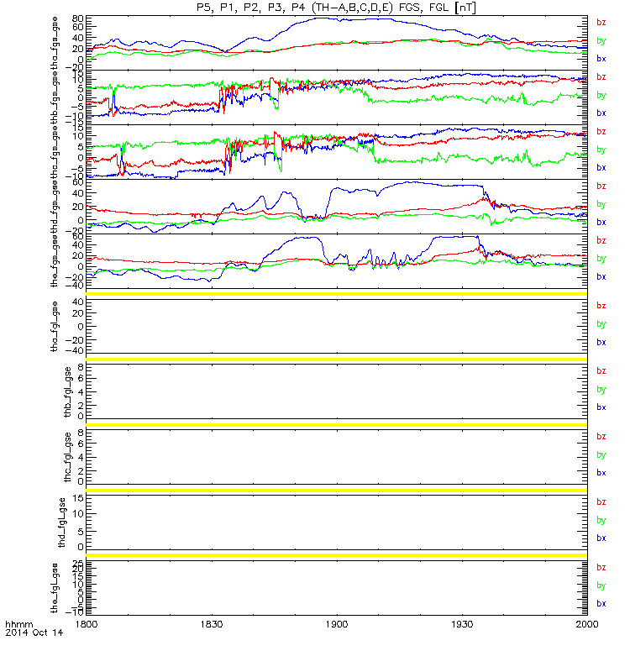Image resolution: width=630 pixels, height=672 pixels.
Task: Click green by legend of tha_fgl panel
Action: [601, 324]
